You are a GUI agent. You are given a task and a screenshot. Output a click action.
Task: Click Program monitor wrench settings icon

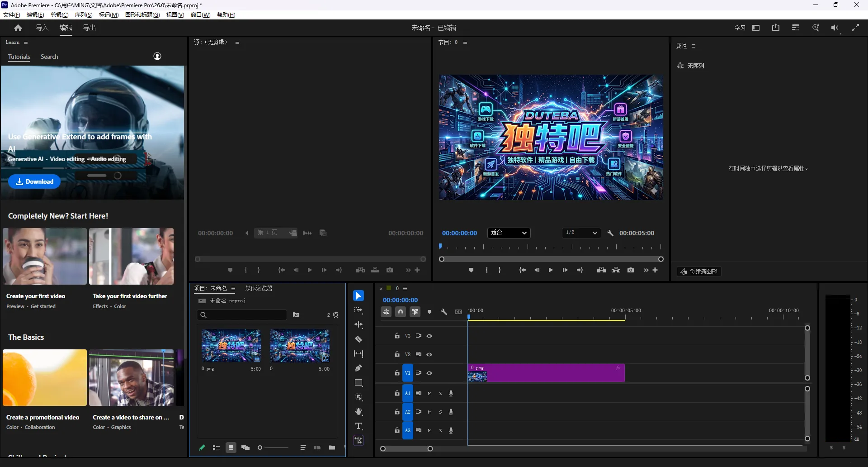610,233
